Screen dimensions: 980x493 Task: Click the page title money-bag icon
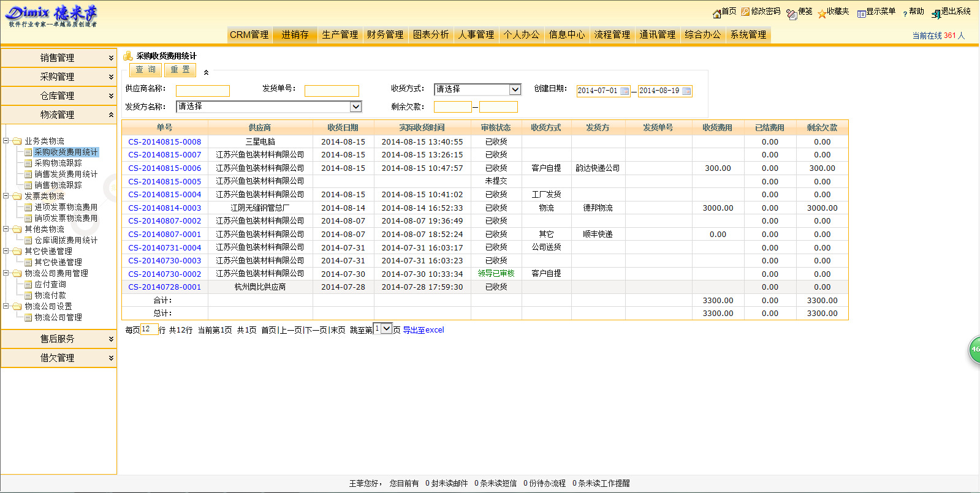128,56
